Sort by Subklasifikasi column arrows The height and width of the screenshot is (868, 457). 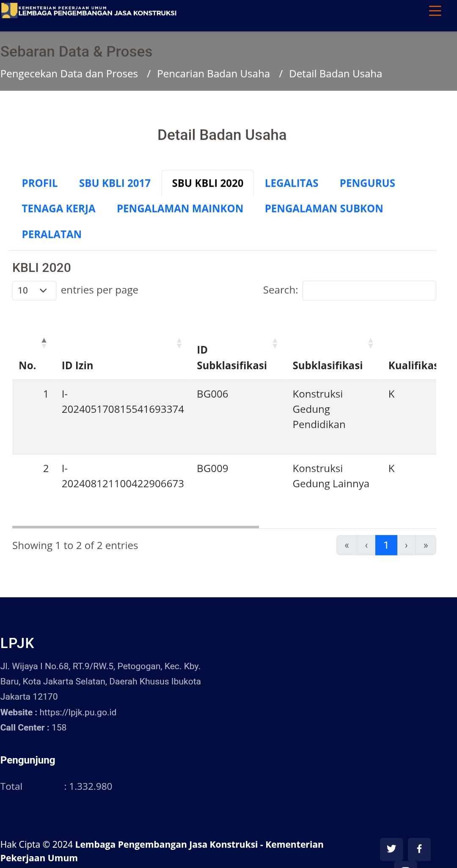click(x=371, y=343)
